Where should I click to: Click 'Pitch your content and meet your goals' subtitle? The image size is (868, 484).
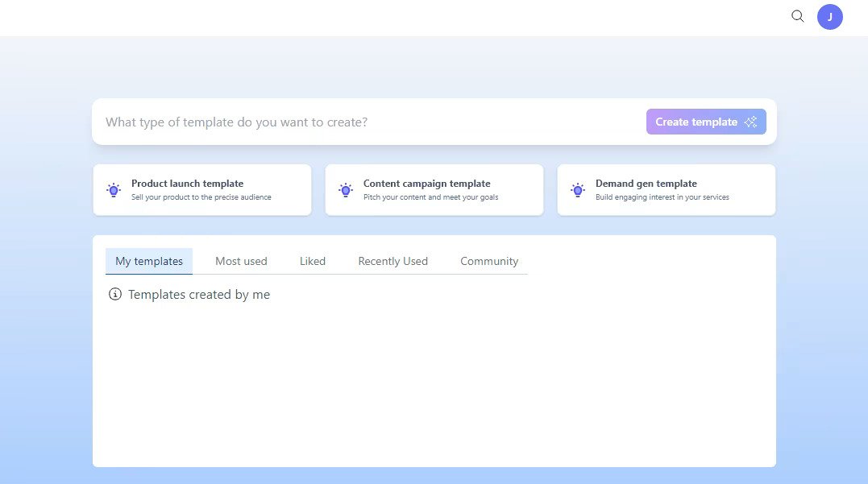[430, 196]
